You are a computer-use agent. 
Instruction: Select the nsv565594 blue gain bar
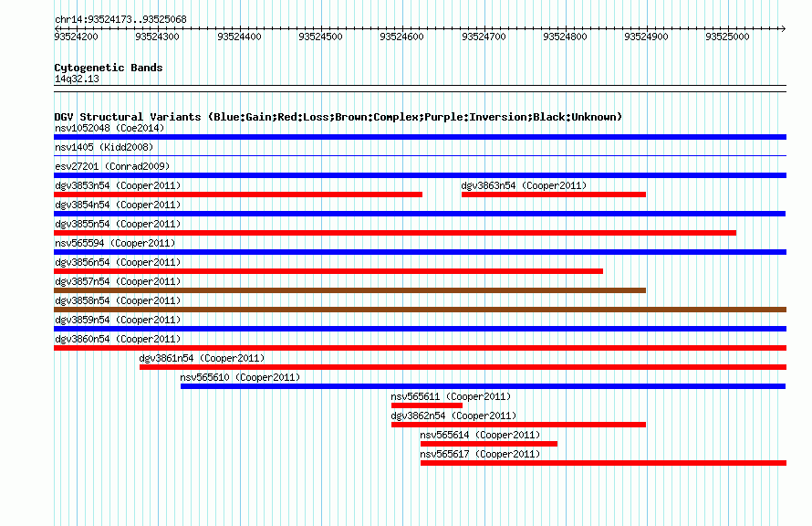point(420,252)
